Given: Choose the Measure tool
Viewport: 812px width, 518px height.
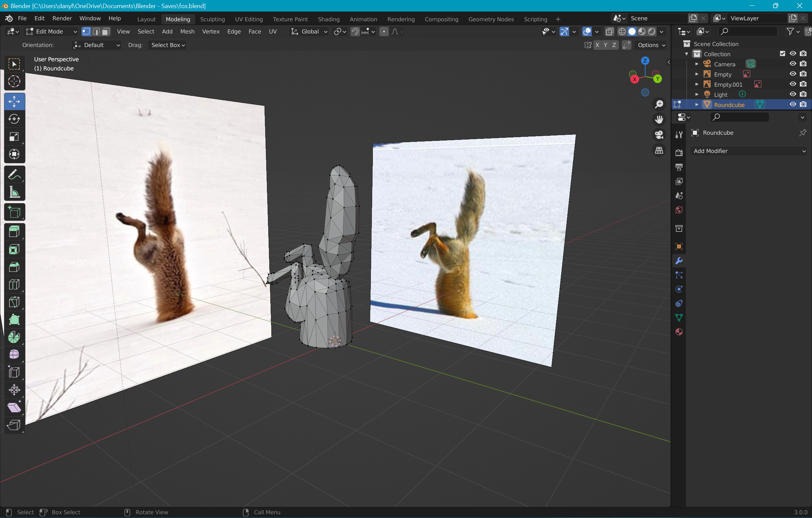Looking at the screenshot, I should [14, 192].
